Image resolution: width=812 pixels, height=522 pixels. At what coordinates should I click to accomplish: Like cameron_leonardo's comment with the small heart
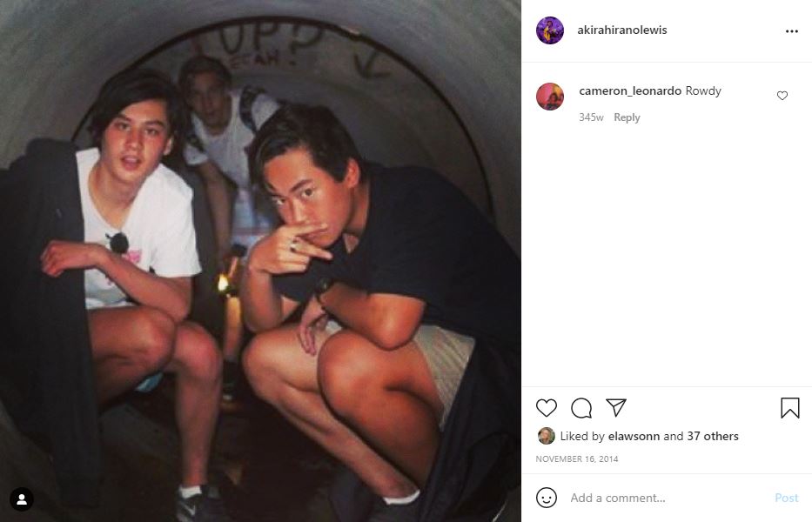[782, 96]
